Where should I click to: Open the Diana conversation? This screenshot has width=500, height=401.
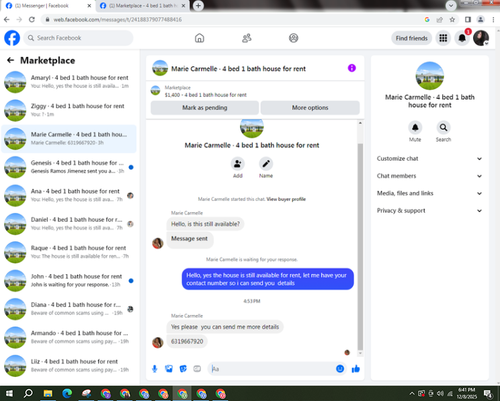(69, 309)
